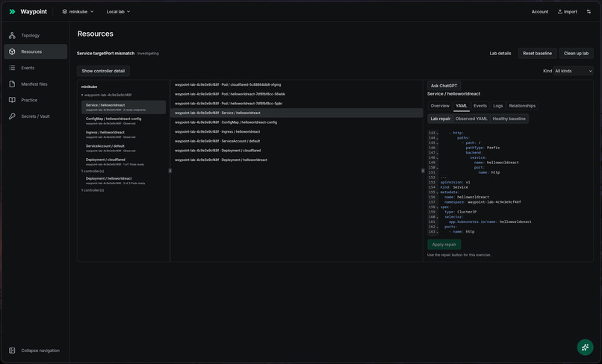Viewport: 602px width, 364px height.
Task: Select the ServiceAccount / default list row
Action: (297, 141)
